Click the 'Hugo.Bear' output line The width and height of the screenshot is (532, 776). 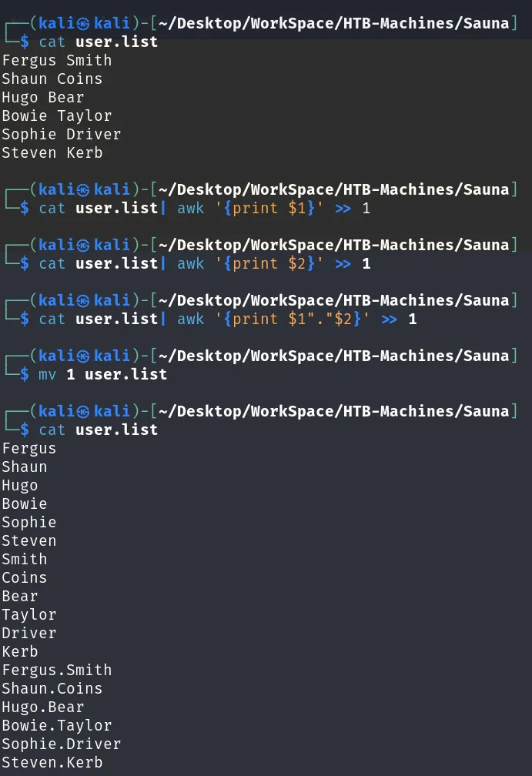coord(43,707)
